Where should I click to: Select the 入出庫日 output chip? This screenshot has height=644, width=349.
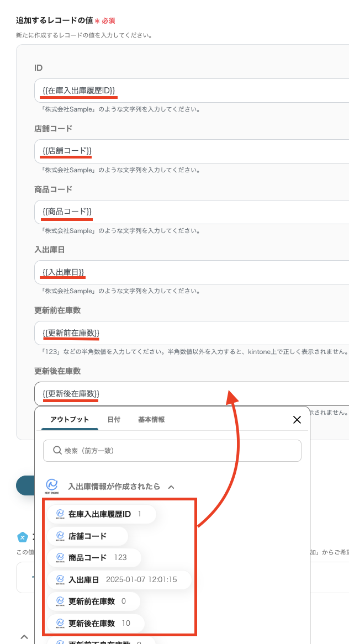[119, 580]
